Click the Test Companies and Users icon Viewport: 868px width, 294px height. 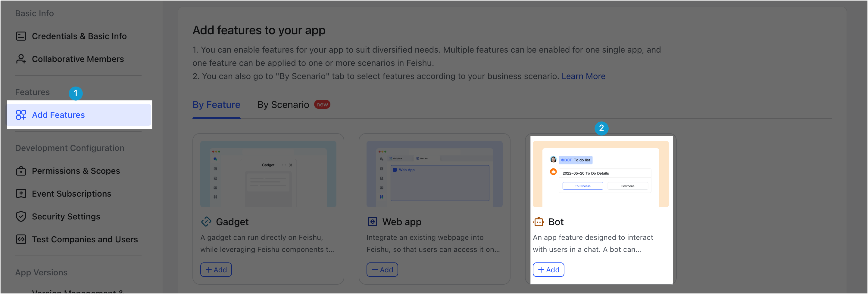pyautogui.click(x=21, y=239)
